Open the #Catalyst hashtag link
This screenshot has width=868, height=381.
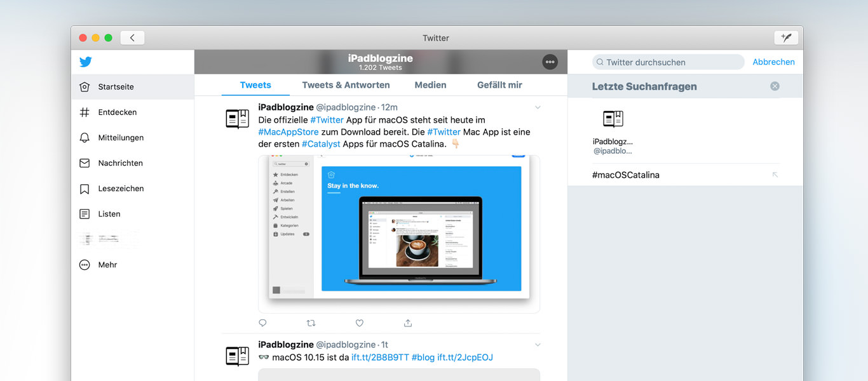pyautogui.click(x=321, y=144)
